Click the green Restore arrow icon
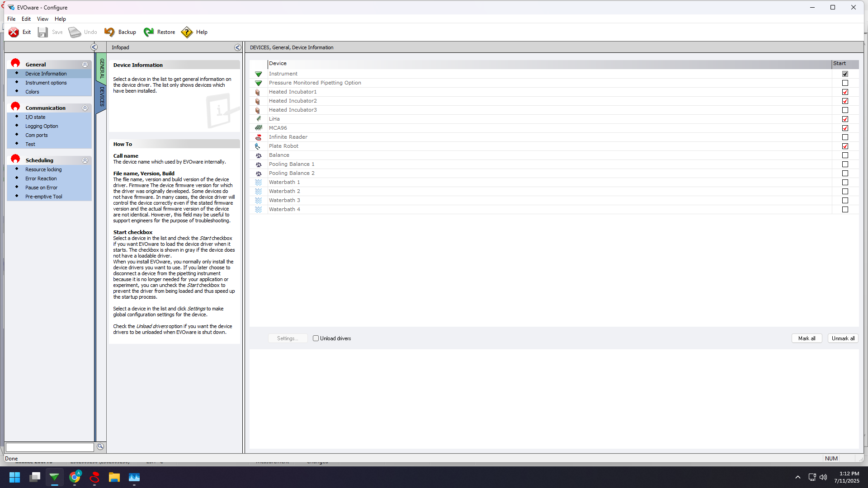 coord(149,32)
